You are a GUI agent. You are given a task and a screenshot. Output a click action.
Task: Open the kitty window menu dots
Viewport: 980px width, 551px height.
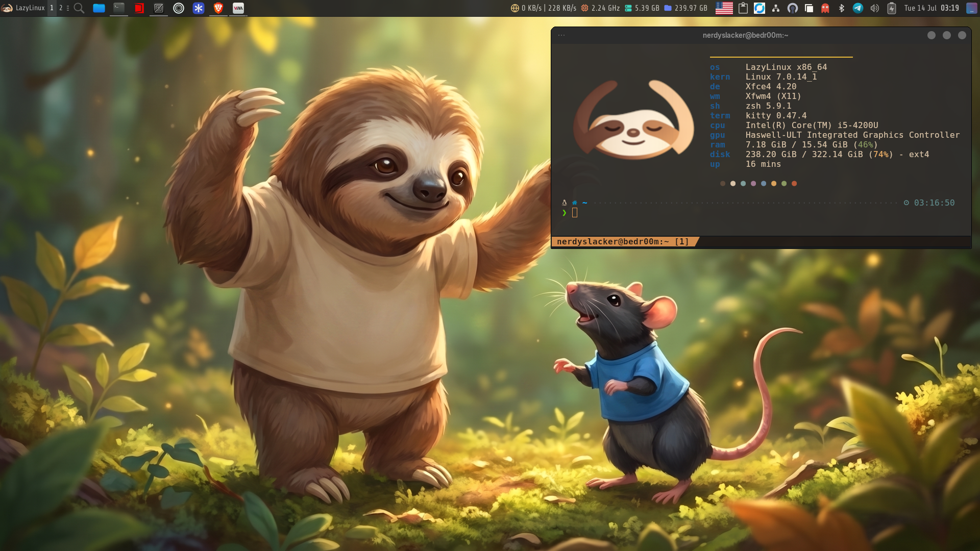pyautogui.click(x=561, y=35)
